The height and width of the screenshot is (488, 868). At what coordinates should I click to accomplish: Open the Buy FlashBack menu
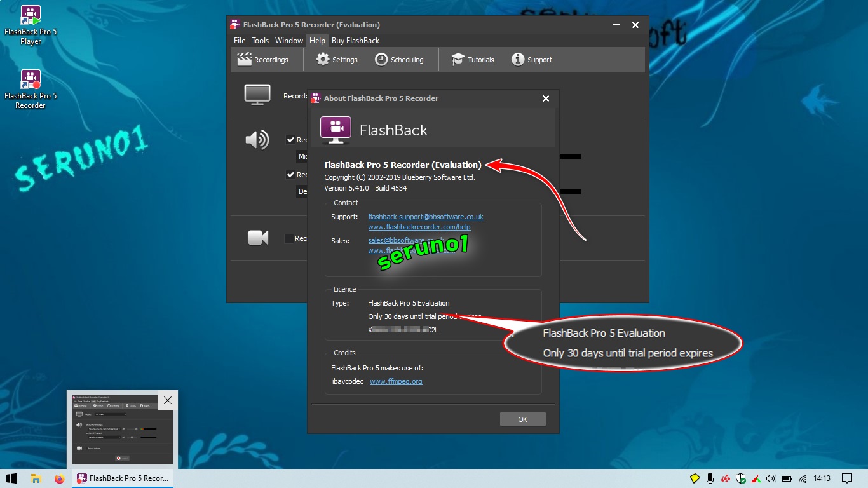(x=355, y=41)
